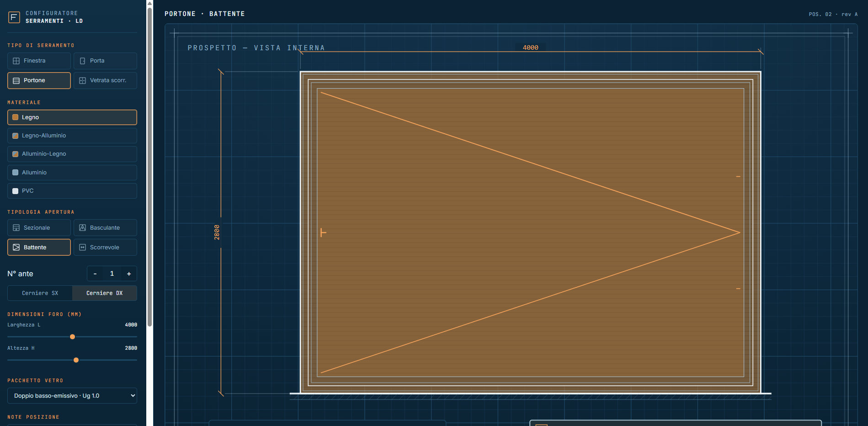Click the Finestra window icon
868x426 pixels.
point(16,61)
